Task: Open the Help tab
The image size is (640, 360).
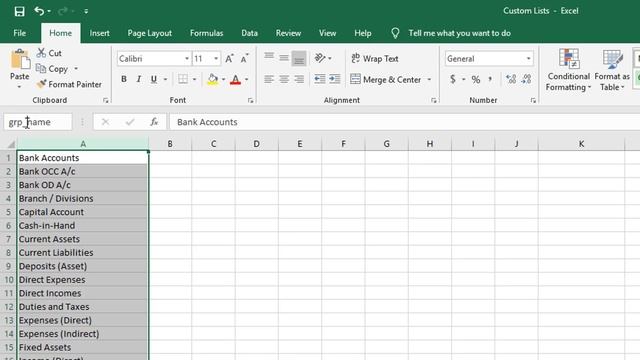Action: click(x=362, y=33)
